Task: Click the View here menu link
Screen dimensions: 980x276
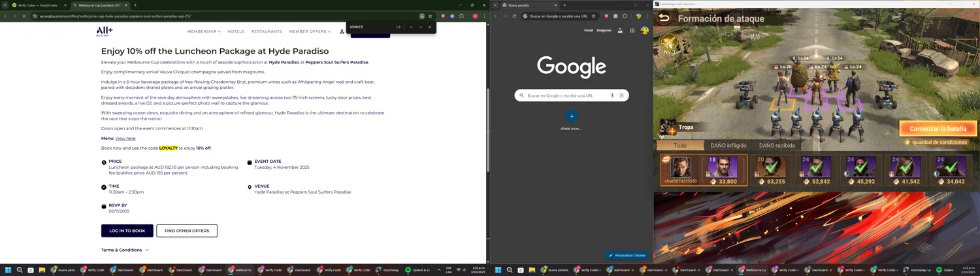Action: 125,138
